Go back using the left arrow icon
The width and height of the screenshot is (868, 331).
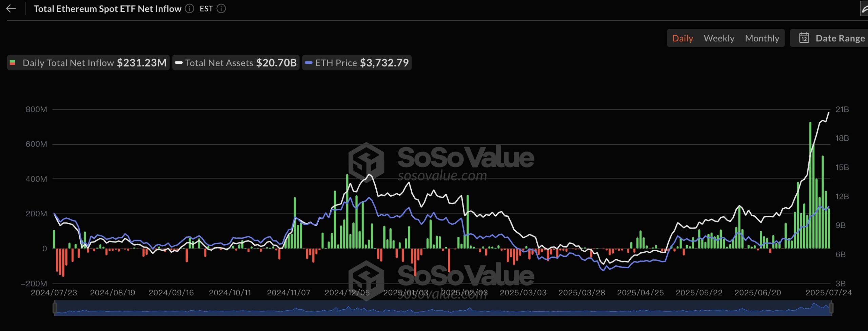point(11,8)
